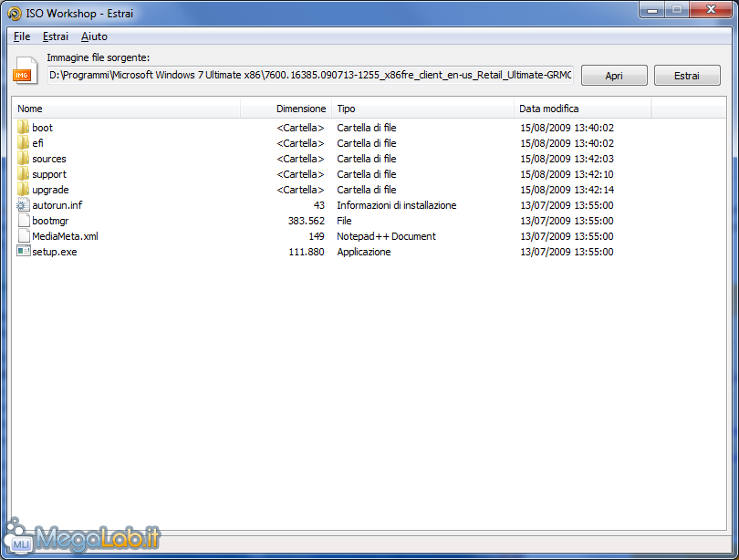Click the Apri button

614,76
